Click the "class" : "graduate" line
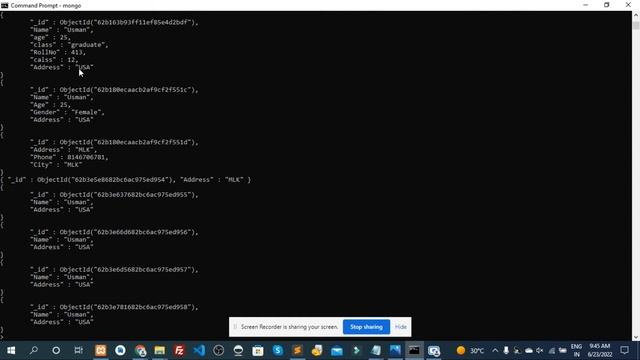The width and height of the screenshot is (640, 360). 69,44
